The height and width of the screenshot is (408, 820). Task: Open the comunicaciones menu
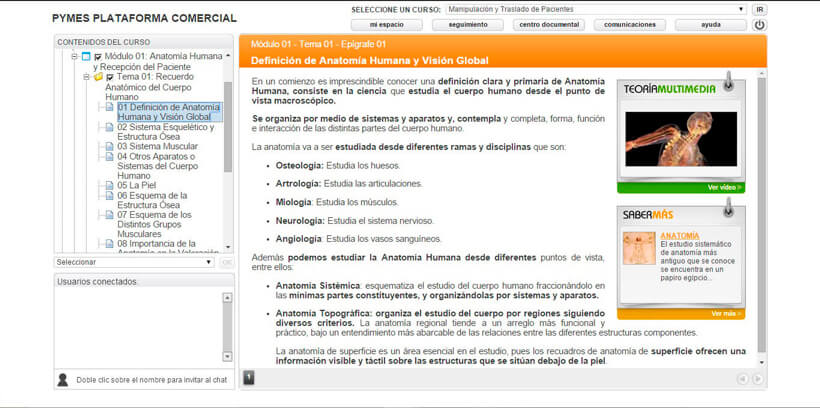(x=630, y=25)
